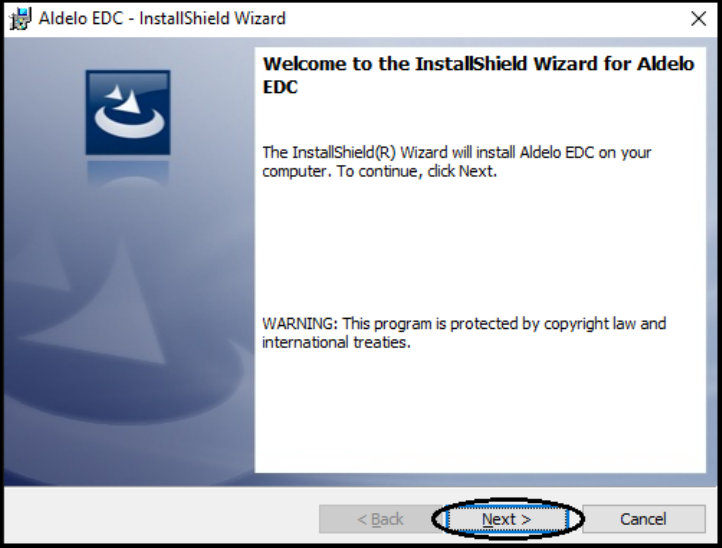
Task: Click the Next > button
Action: tap(506, 519)
